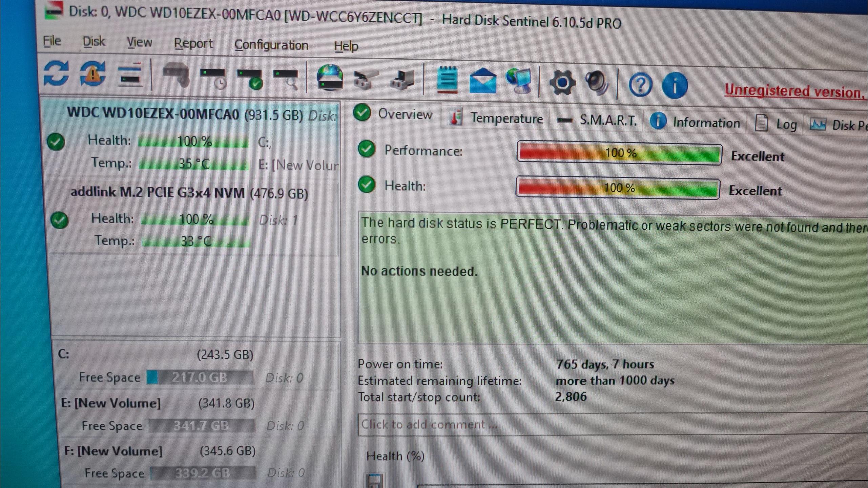Click the 'Health (%)' chart label
Screen dimensions: 868x488
pyautogui.click(x=395, y=457)
